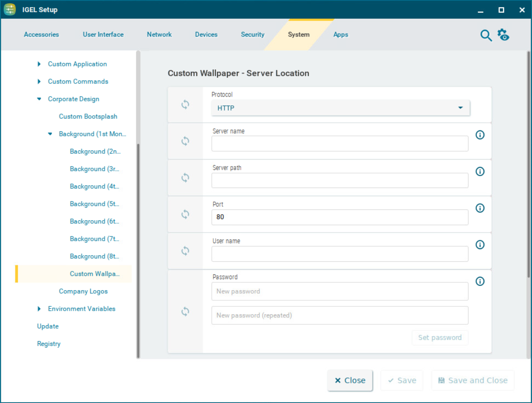Open the Security tab
This screenshot has width=532, height=403.
(252, 35)
